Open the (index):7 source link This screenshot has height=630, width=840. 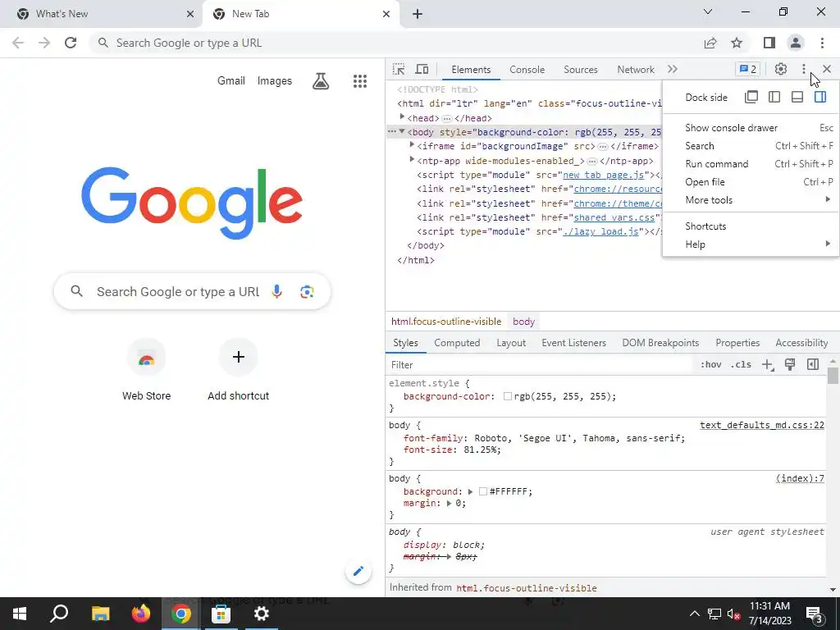click(800, 478)
